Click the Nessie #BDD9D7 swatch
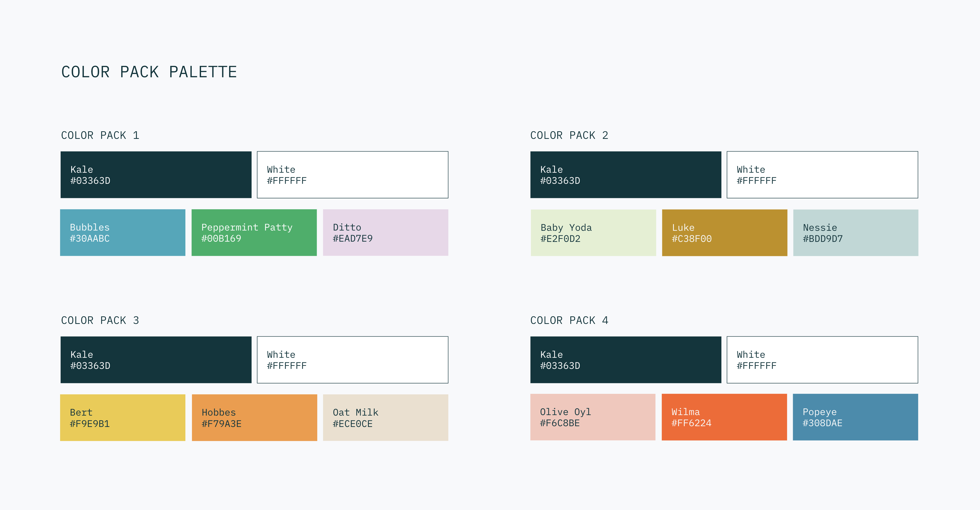 click(855, 233)
